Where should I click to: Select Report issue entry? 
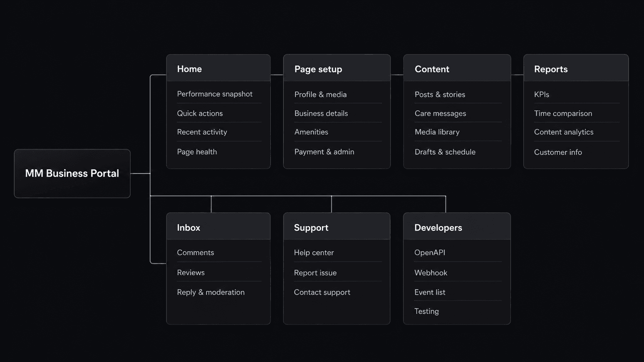point(315,272)
